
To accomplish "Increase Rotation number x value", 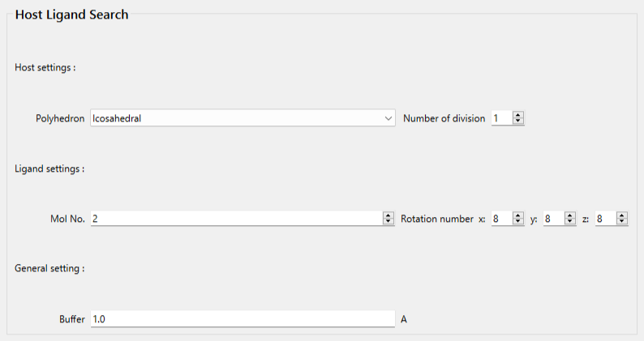I will (518, 215).
